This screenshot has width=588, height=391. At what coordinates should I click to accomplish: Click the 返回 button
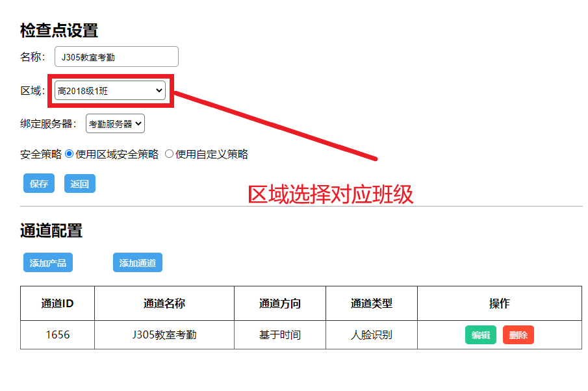(80, 184)
